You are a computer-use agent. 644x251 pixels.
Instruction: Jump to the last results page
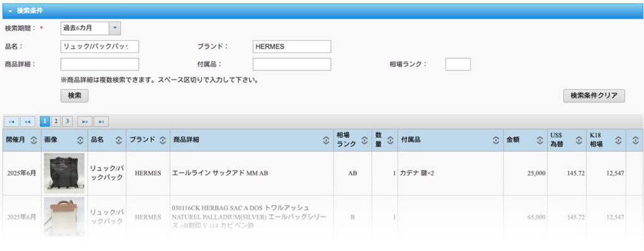(x=101, y=121)
